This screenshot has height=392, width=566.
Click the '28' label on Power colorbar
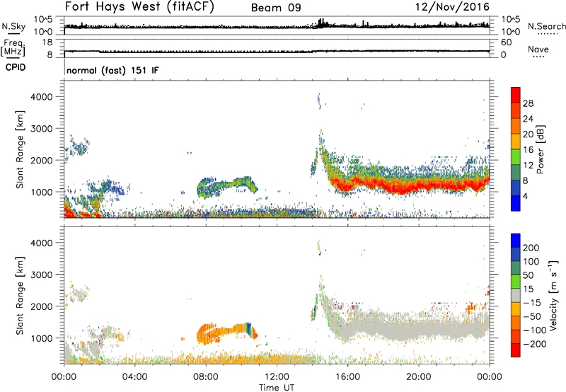[528, 103]
